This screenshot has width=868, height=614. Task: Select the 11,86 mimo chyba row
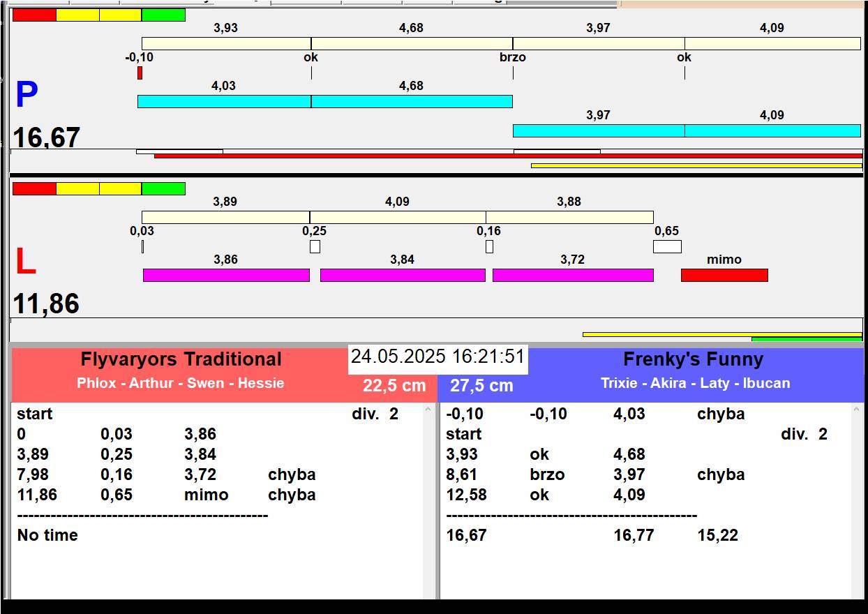click(x=166, y=495)
